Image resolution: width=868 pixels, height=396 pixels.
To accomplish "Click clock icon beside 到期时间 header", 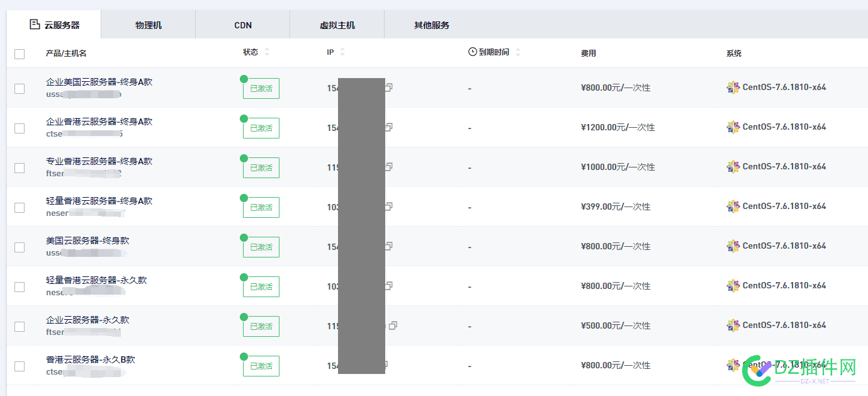I will tap(472, 52).
